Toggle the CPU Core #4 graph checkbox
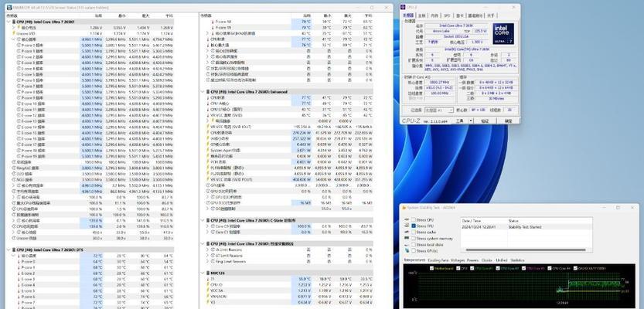 tap(549, 268)
